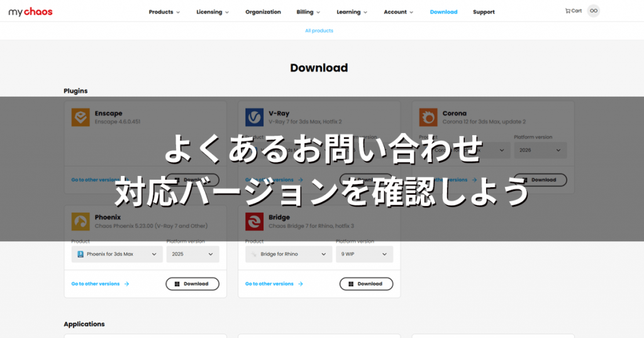Viewport: 644px width, 338px height.
Task: Open the Products menu
Action: coord(164,12)
